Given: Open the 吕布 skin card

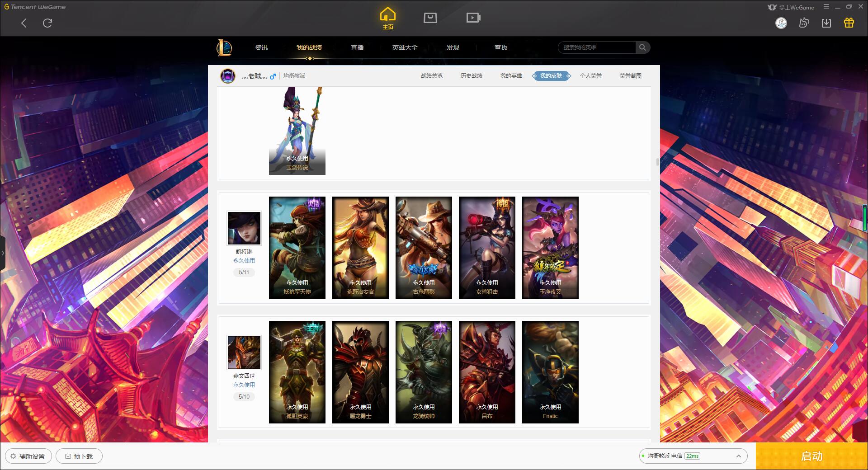Looking at the screenshot, I should (487, 372).
